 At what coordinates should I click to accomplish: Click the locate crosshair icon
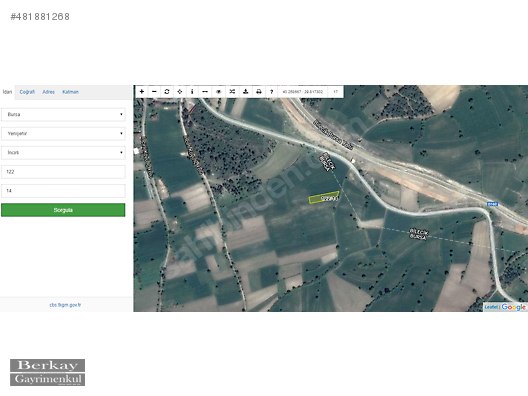pos(179,92)
